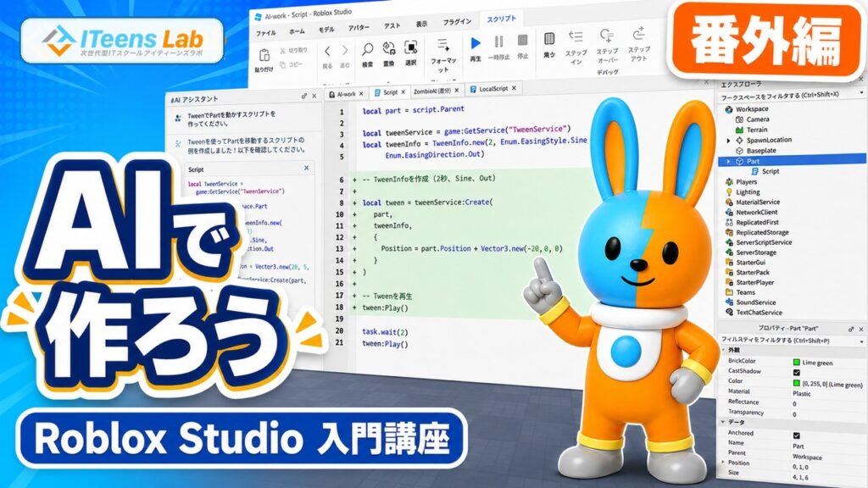The image size is (868, 488).
Task: Select Terrain in the Explorer
Action: pos(756,130)
